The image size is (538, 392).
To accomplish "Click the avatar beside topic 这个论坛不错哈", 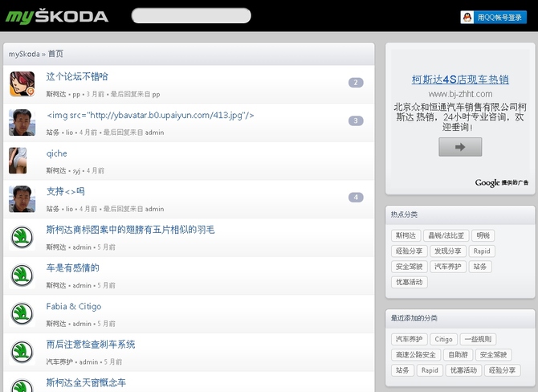I will pos(22,84).
